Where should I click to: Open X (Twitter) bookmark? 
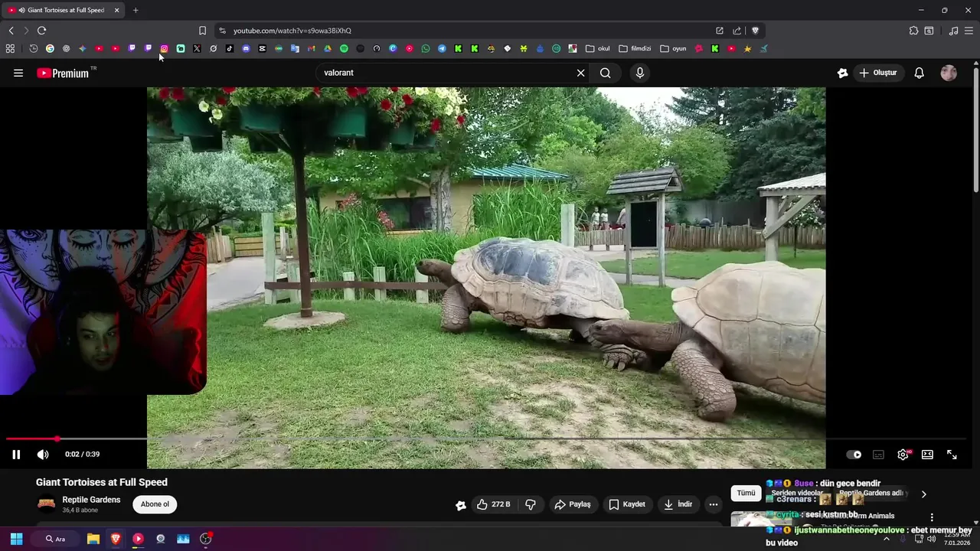197,48
